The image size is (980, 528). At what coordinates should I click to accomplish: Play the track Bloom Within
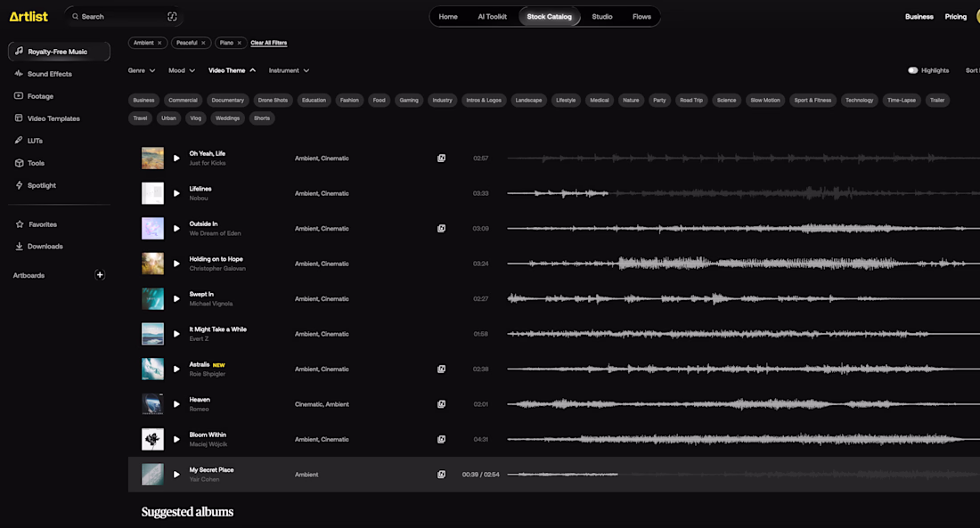click(176, 440)
